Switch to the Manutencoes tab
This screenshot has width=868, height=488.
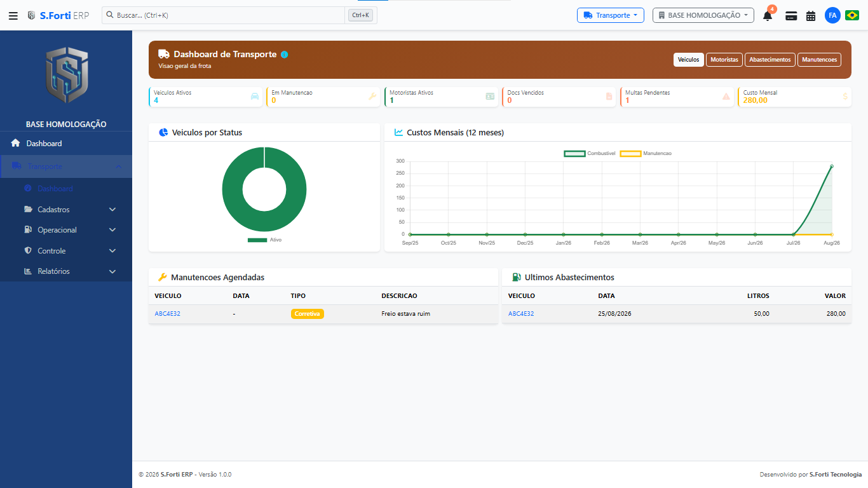[820, 60]
